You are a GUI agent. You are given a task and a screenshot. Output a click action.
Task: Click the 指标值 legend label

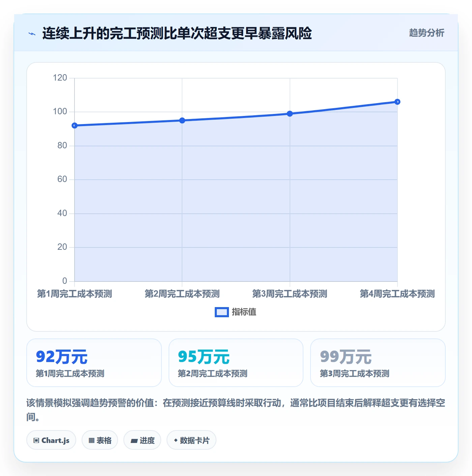click(x=244, y=312)
